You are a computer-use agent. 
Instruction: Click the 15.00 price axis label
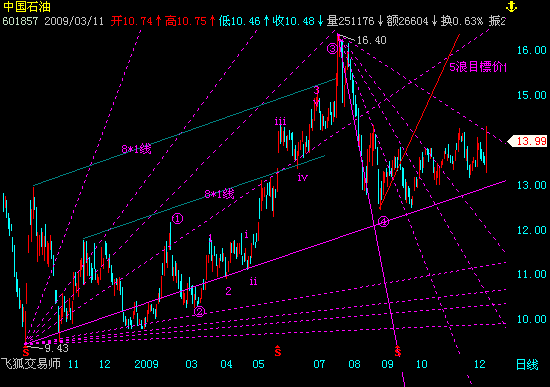coord(532,95)
